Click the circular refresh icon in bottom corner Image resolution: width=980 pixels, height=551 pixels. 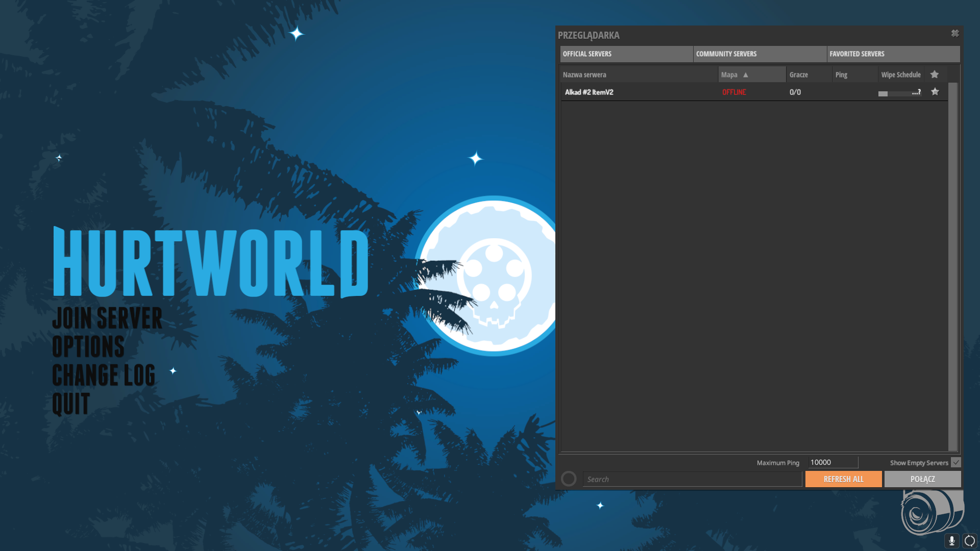(x=970, y=541)
